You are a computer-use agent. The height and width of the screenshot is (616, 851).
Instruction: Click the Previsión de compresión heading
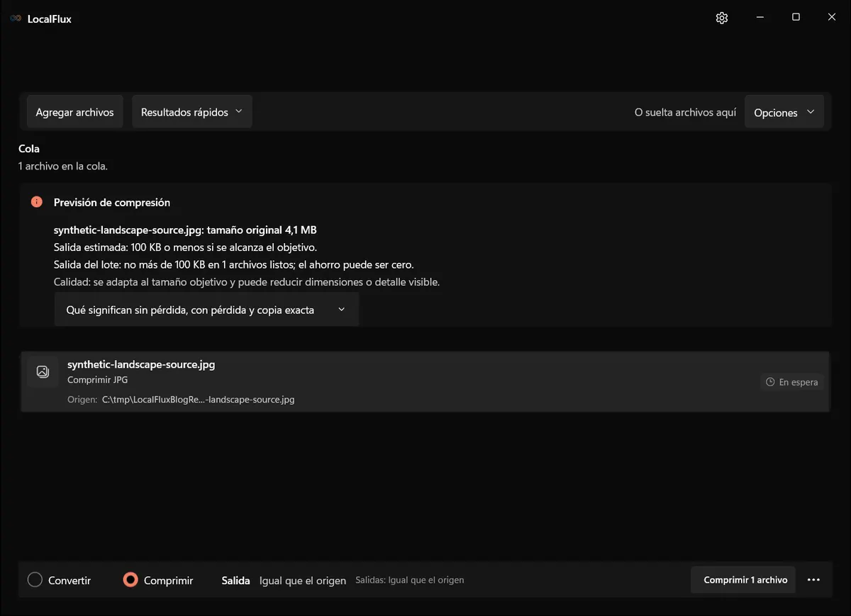112,202
